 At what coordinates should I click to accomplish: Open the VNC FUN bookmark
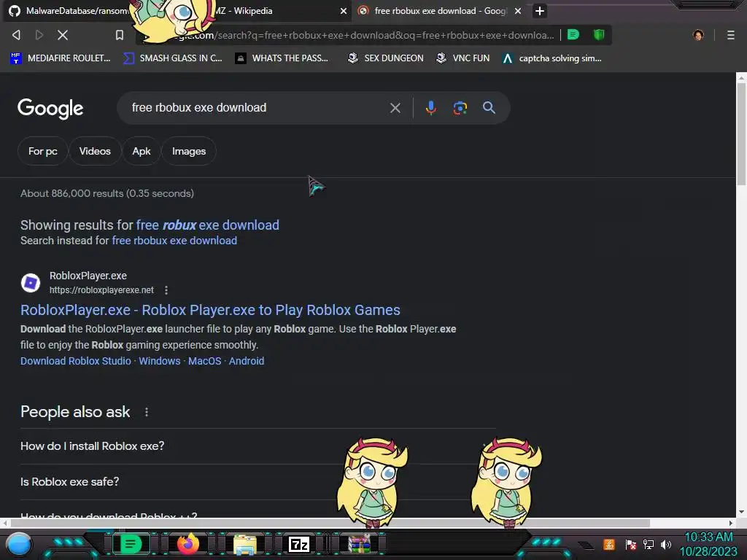click(x=463, y=58)
